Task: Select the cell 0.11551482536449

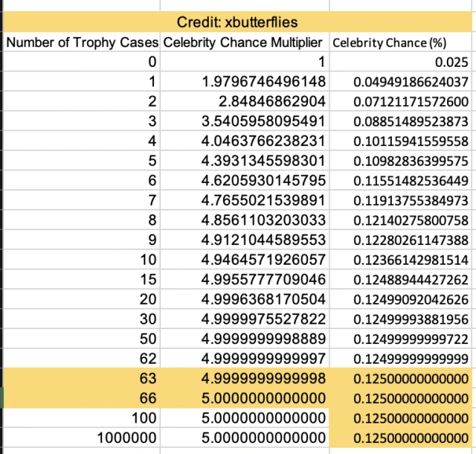Action: 401,181
